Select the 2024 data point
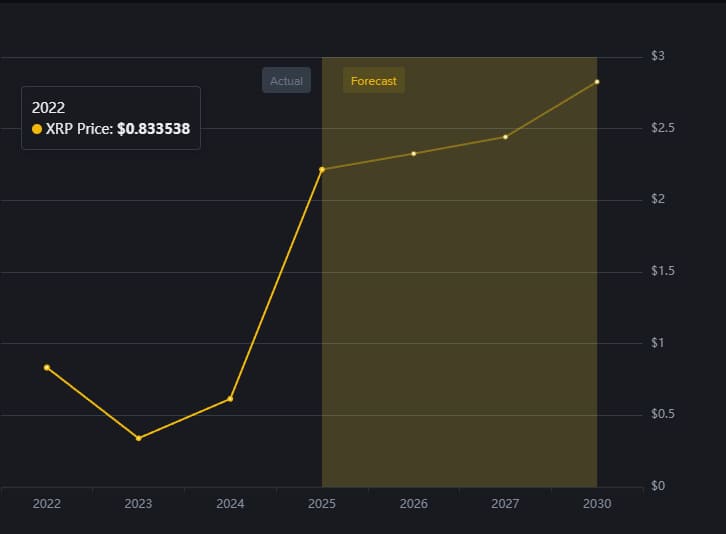 (x=230, y=399)
